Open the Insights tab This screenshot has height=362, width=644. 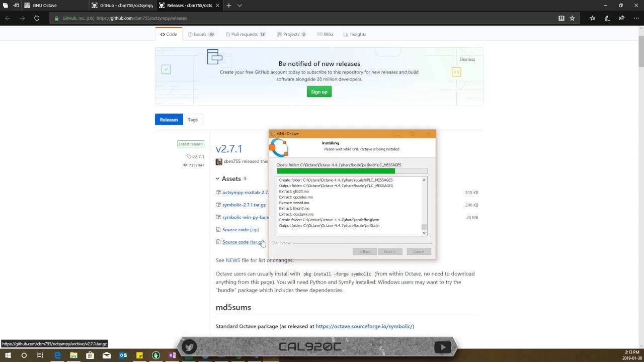point(355,34)
